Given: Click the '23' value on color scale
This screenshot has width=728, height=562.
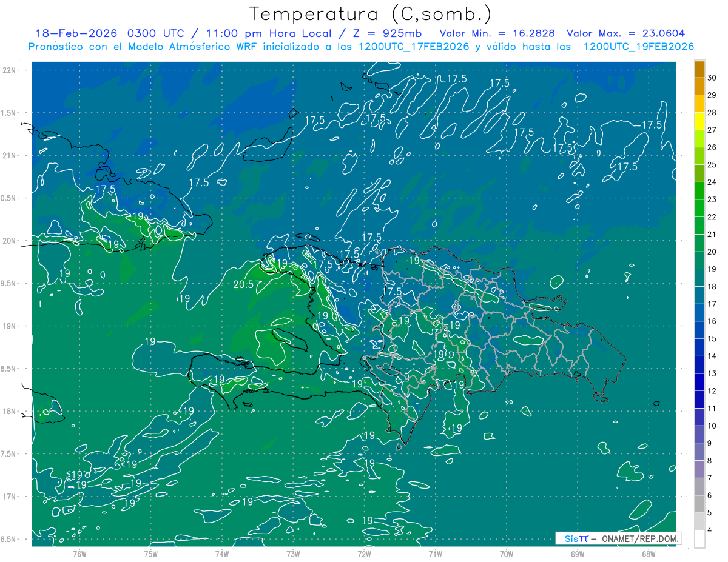Looking at the screenshot, I should coord(712,199).
